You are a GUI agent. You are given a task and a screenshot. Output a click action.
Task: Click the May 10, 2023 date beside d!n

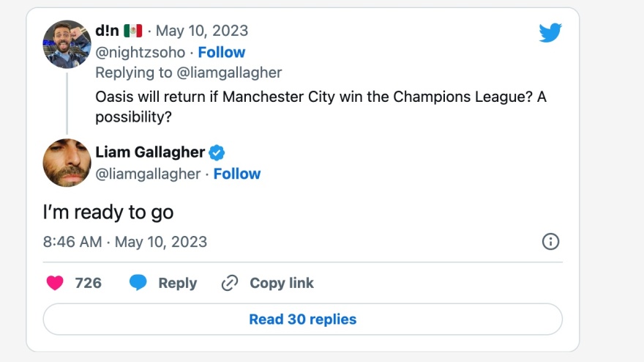(x=202, y=31)
